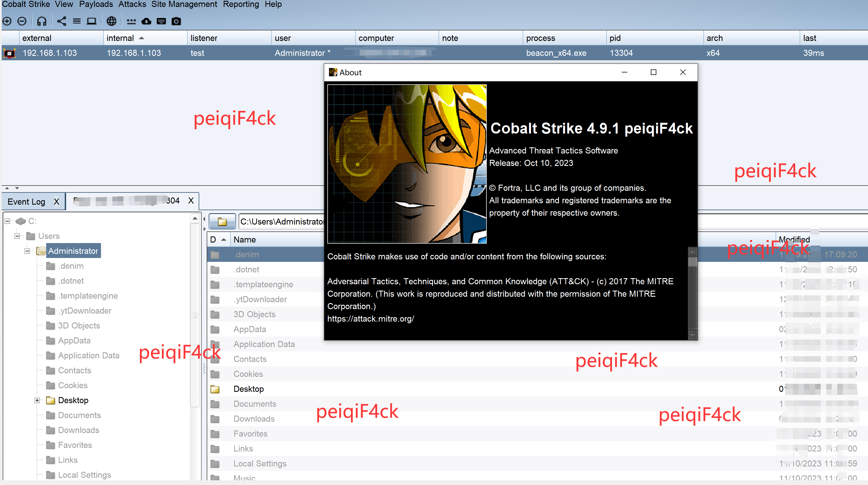Click the up arrow on session pane splitter

pyautogui.click(x=7, y=188)
